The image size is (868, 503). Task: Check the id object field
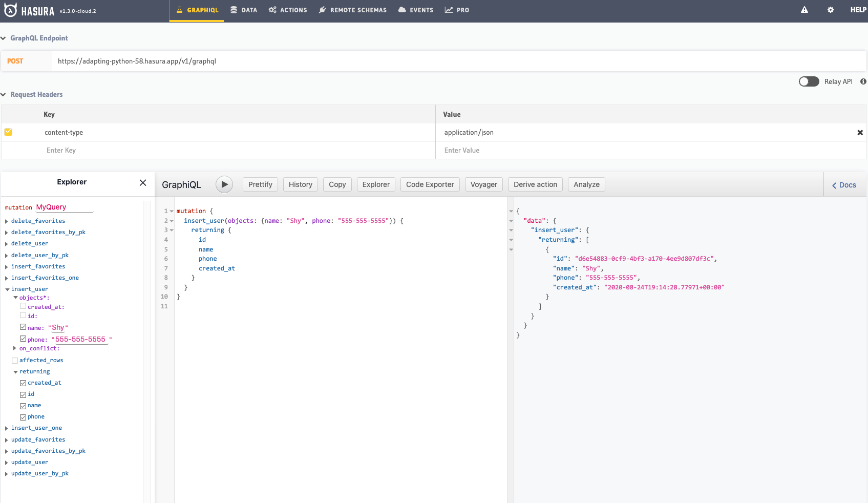23,316
